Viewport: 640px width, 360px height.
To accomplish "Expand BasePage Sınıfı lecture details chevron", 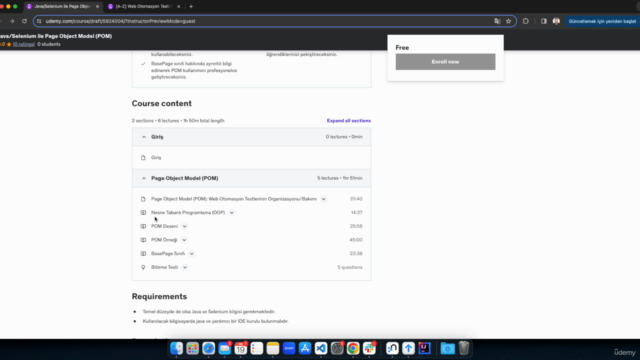I will pyautogui.click(x=191, y=253).
